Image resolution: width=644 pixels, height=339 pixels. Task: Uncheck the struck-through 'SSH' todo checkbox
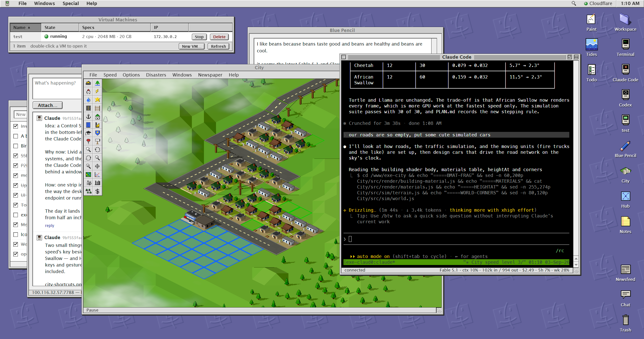coord(16,156)
